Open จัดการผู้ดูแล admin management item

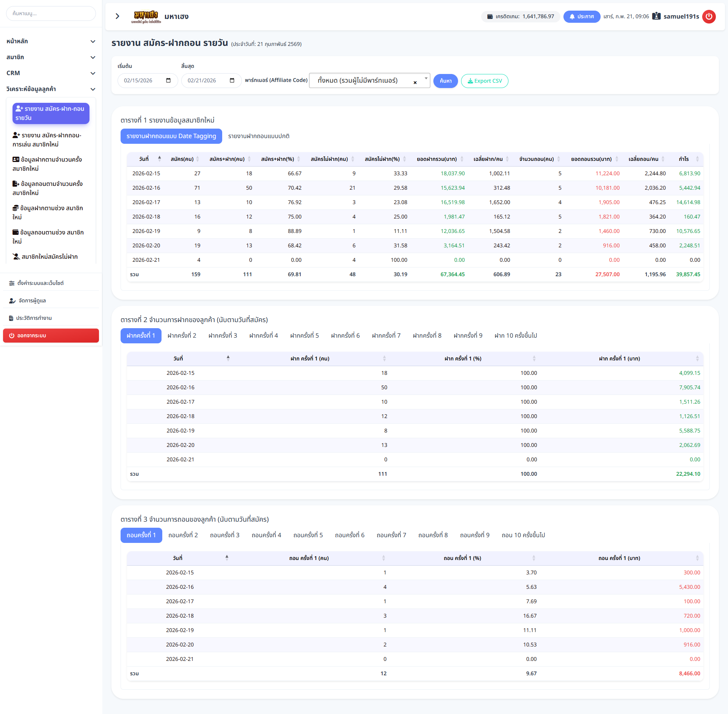click(32, 300)
